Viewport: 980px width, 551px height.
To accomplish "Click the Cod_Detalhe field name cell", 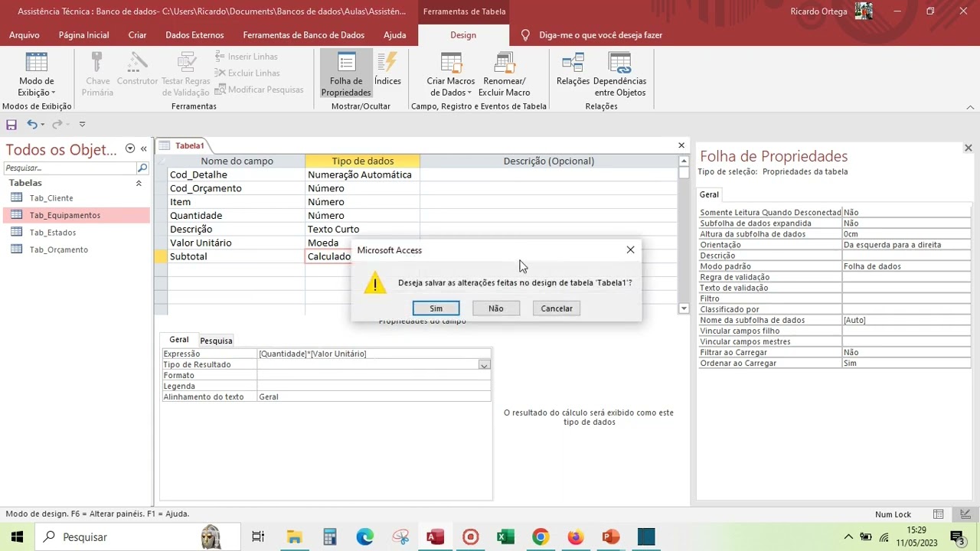I will coord(236,174).
